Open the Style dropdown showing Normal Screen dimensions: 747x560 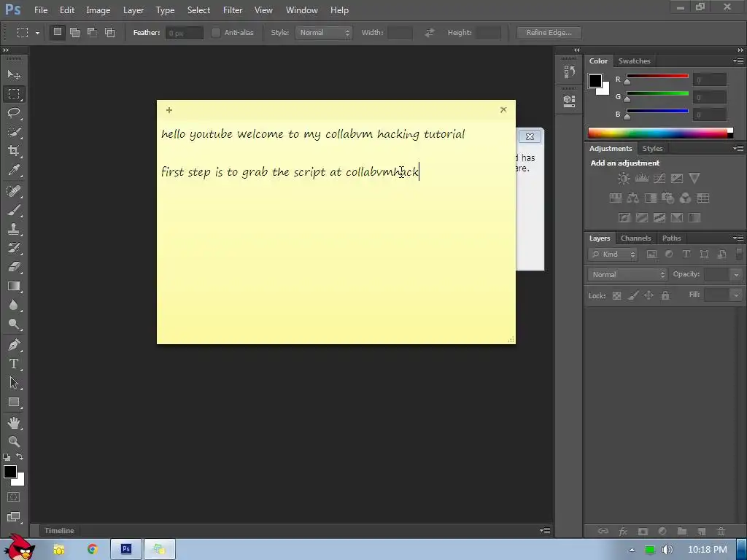tap(323, 32)
